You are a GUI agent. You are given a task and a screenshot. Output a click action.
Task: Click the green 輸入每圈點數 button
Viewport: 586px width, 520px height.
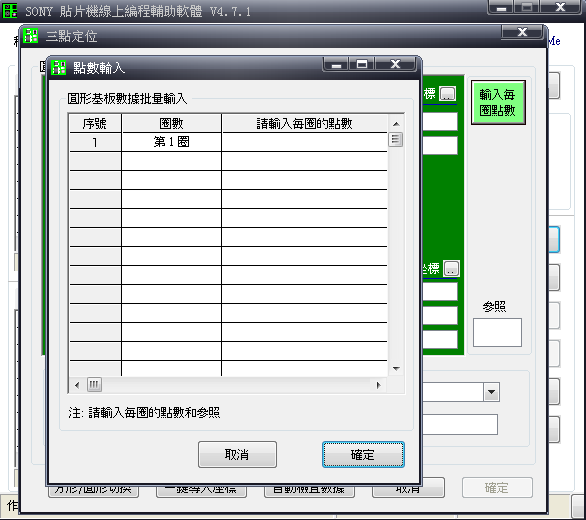[498, 102]
